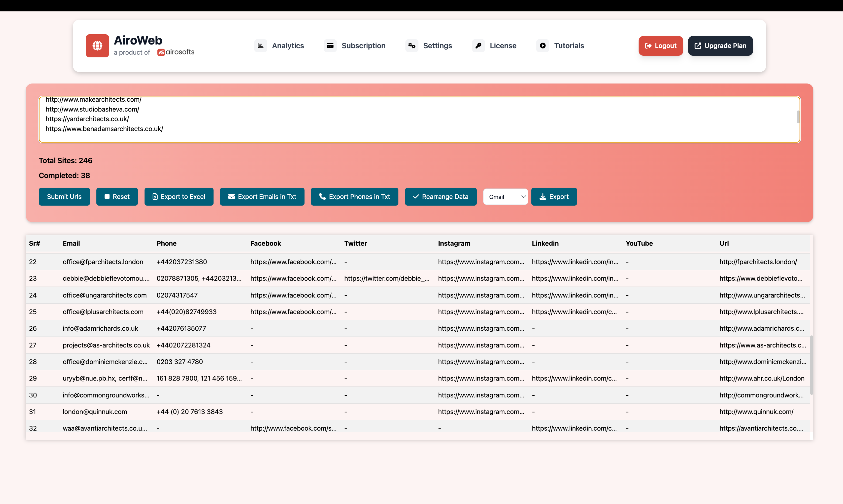Click the Completed: 38 label
The width and height of the screenshot is (843, 504).
(x=64, y=175)
